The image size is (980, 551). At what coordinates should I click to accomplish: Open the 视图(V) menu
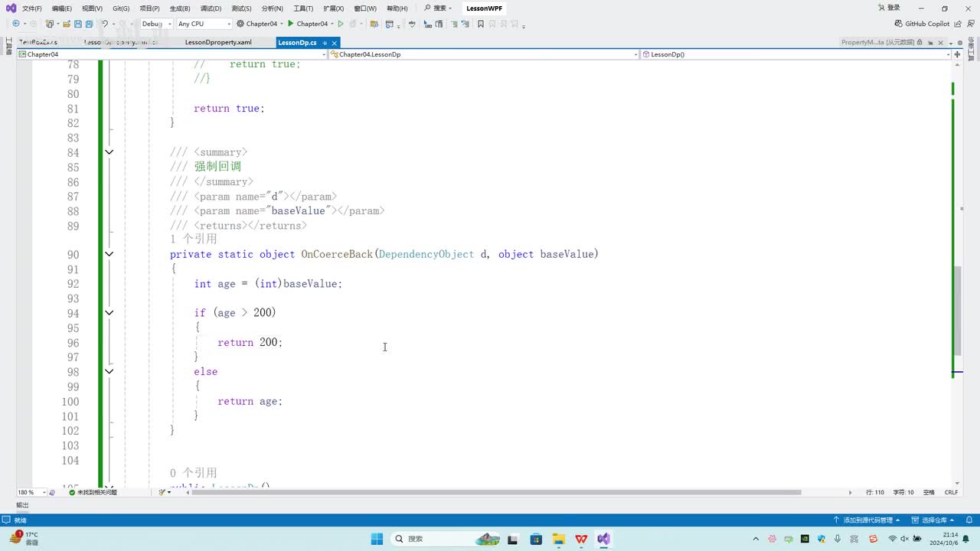[92, 8]
